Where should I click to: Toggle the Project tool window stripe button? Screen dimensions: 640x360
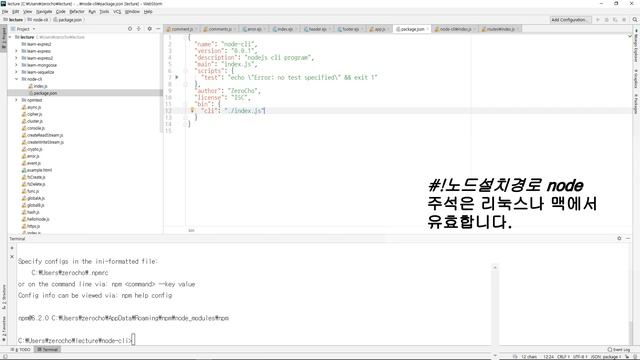click(4, 38)
